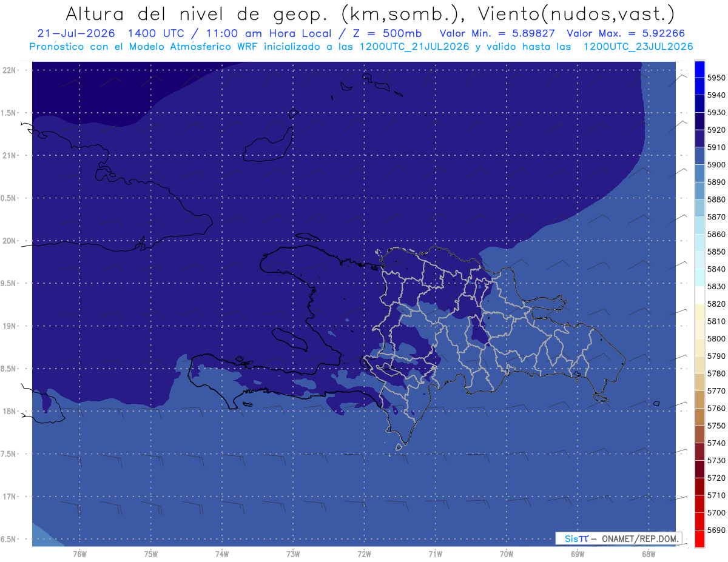Click the '69W' longitude label
The image size is (728, 562).
click(578, 554)
